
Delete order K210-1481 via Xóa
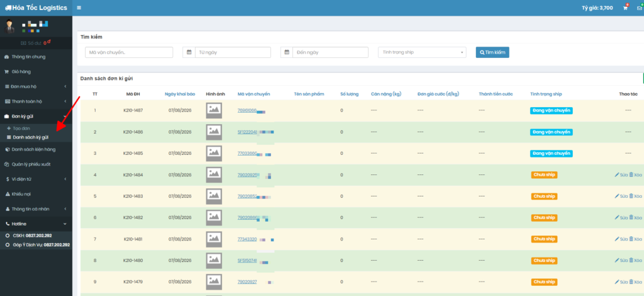tap(635, 239)
